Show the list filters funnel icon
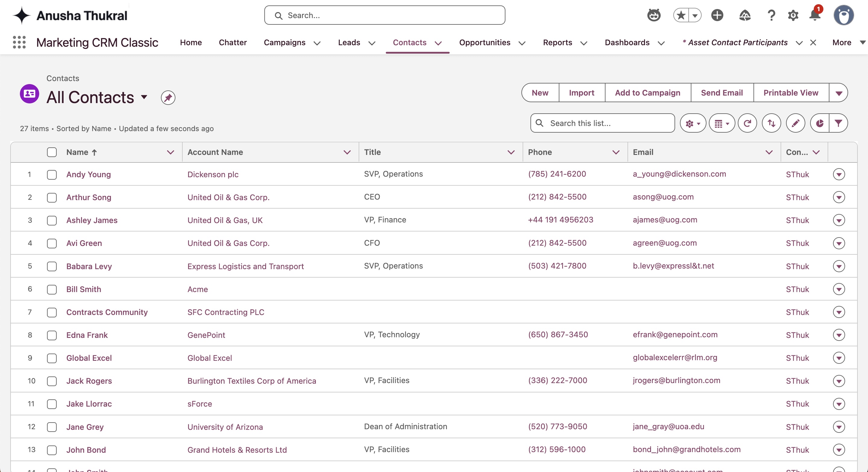 pos(838,123)
